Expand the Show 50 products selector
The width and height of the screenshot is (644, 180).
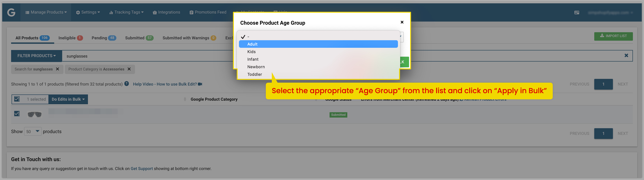32,132
